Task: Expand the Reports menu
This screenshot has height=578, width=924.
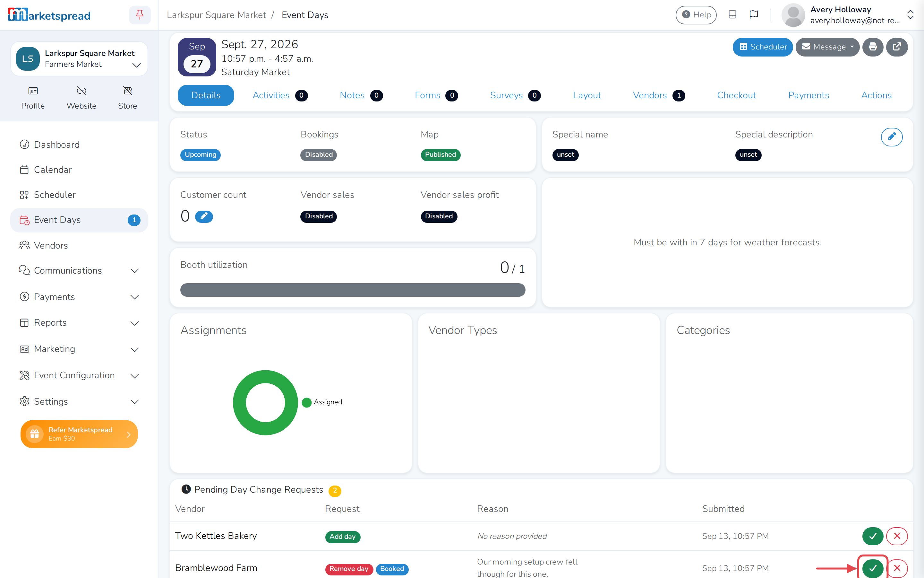Action: click(x=79, y=323)
